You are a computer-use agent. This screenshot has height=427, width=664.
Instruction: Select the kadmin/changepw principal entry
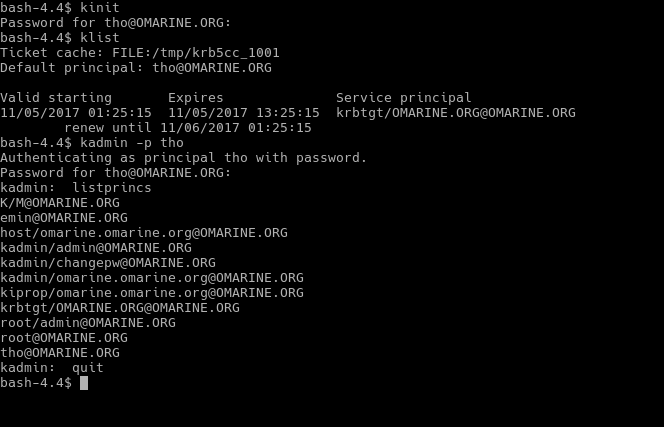coord(107,263)
